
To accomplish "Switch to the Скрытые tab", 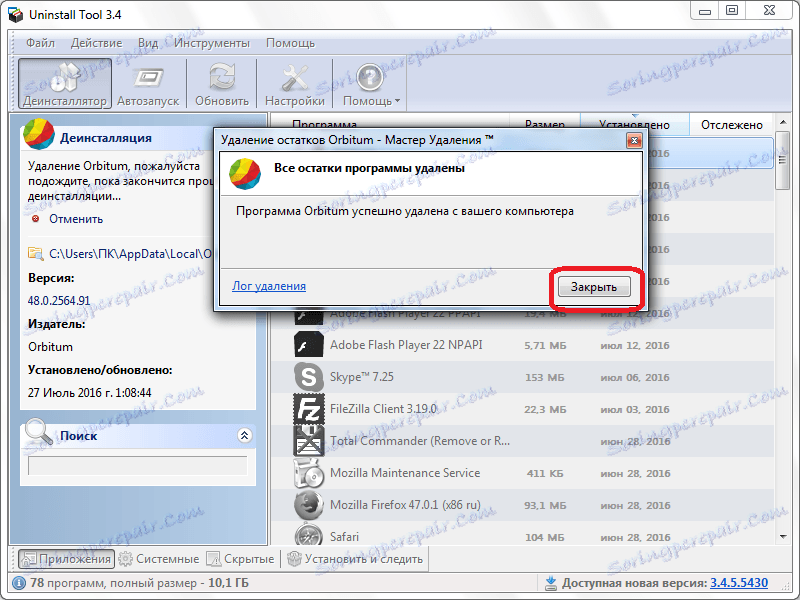I will click(240, 559).
